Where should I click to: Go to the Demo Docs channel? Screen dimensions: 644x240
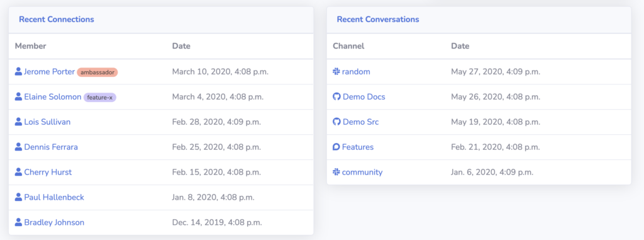tap(364, 97)
